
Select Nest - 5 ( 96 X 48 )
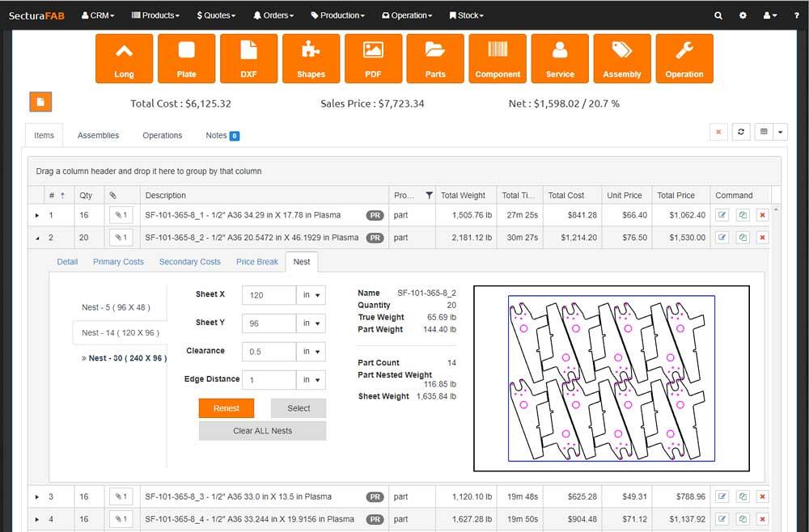point(116,307)
